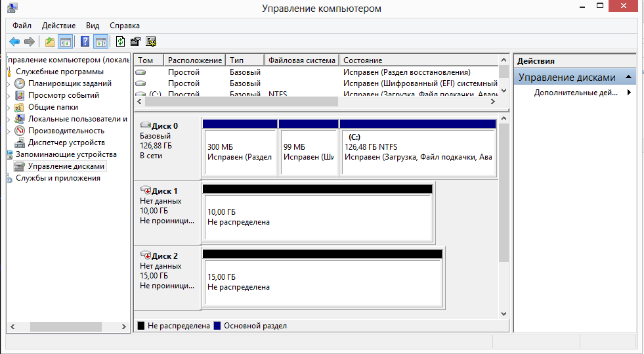Open Планировщик заданий tree node
644x354 pixels.
70,83
